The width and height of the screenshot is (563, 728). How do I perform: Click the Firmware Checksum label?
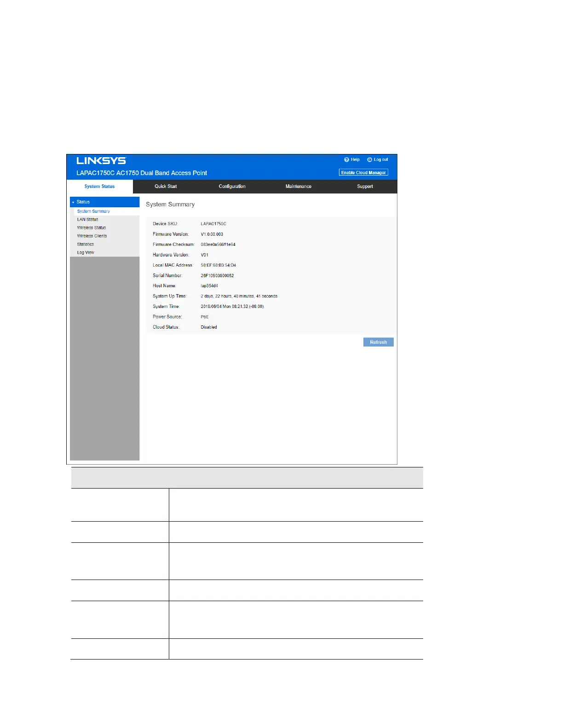174,245
